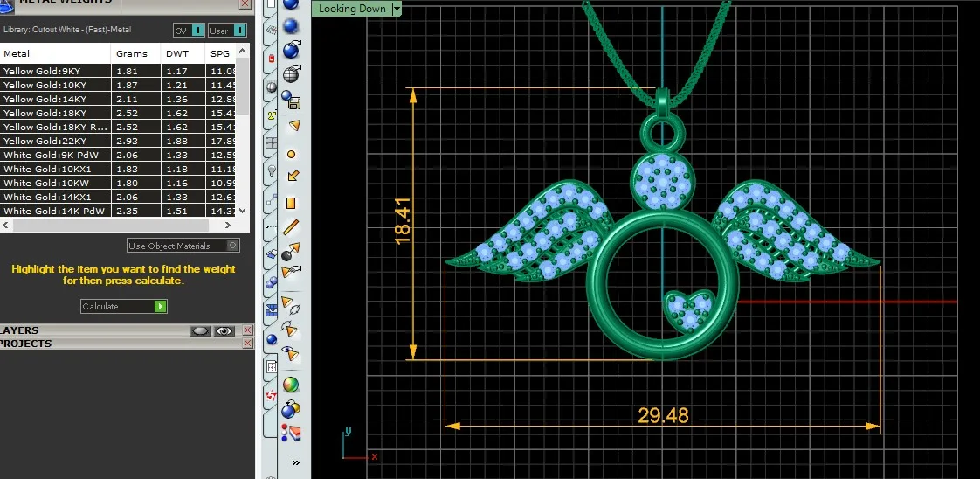Viewport: 980px width, 479px height.
Task: Click the blue sphere with arrow icon
Action: click(291, 50)
